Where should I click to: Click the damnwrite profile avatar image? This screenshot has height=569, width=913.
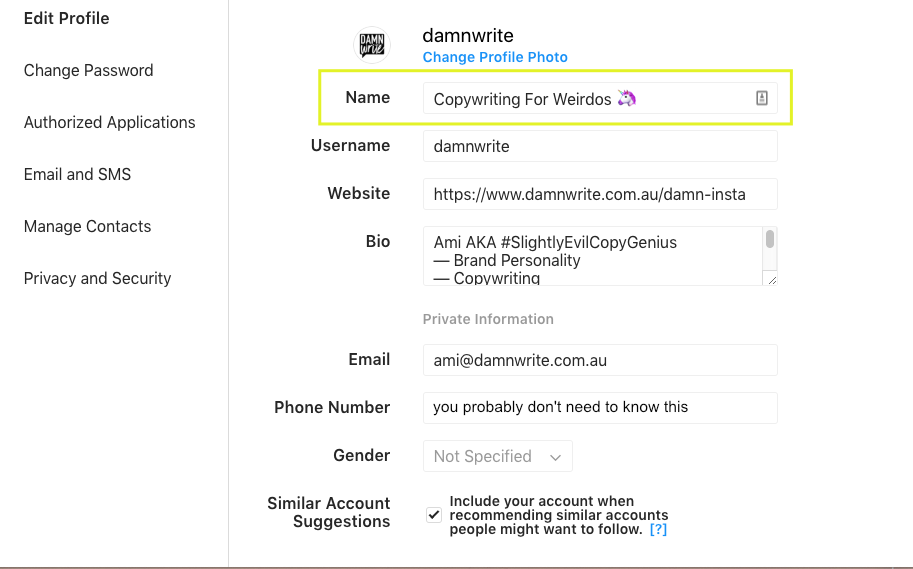(372, 45)
